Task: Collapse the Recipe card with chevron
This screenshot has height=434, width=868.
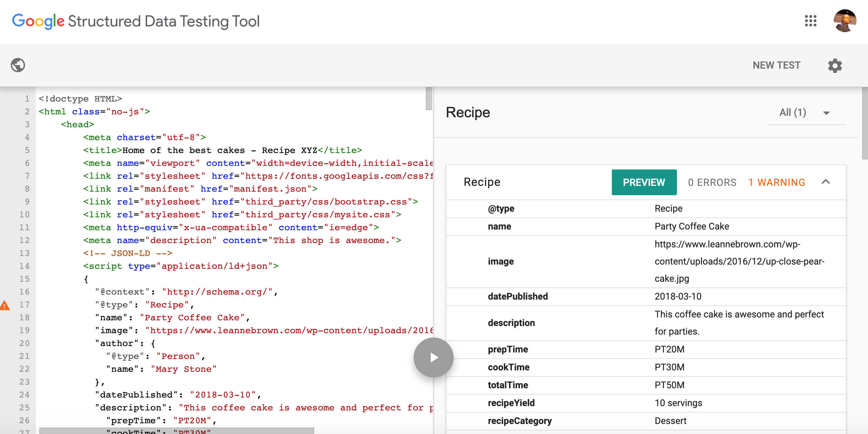Action: (x=825, y=182)
